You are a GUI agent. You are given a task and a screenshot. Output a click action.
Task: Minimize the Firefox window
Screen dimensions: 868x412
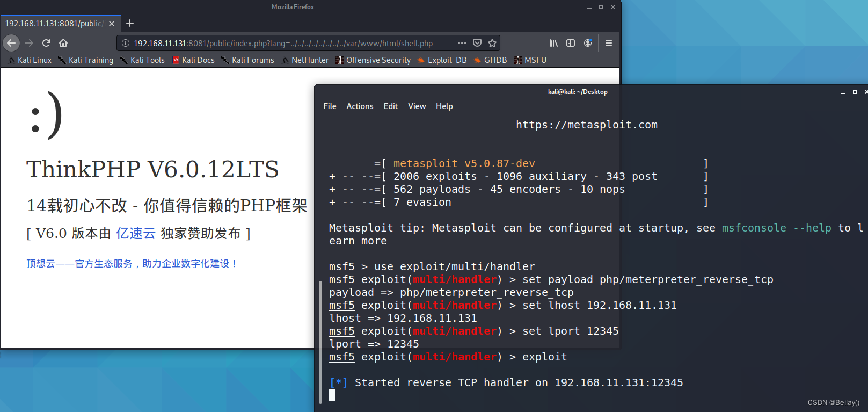click(x=589, y=7)
